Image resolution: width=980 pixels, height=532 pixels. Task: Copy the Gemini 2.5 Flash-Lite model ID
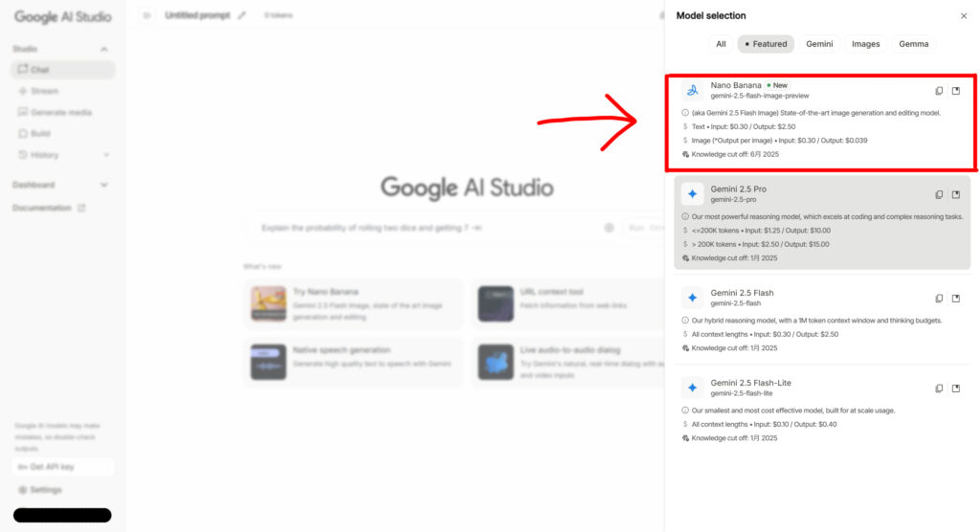click(x=939, y=388)
